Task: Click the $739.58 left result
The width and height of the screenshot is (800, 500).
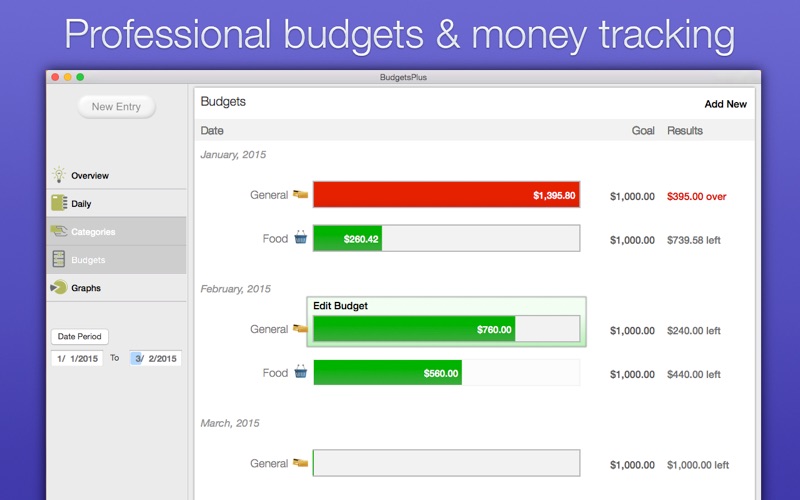Action: coord(693,240)
